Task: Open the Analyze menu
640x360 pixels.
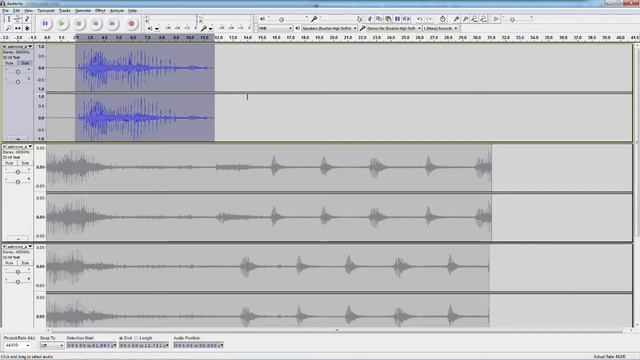Action: pos(117,11)
